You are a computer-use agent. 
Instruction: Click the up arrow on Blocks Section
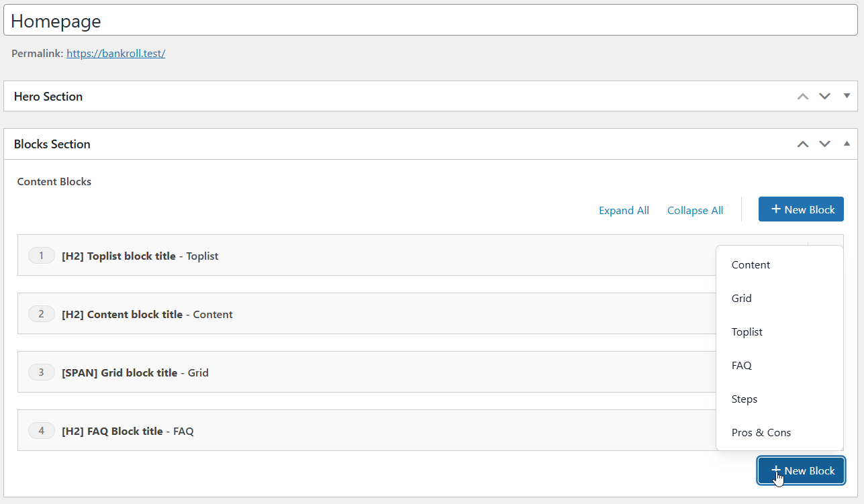click(802, 144)
